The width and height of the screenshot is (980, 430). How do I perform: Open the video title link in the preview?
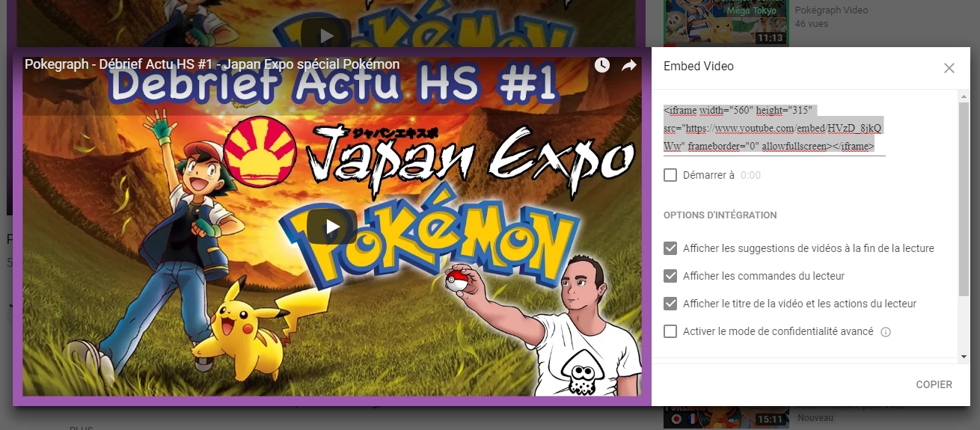212,65
